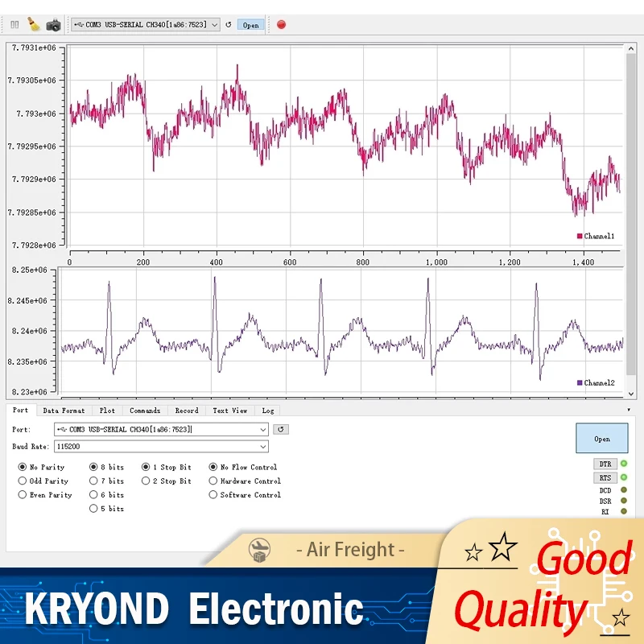
Task: Select the No Parity option
Action: (x=41, y=467)
